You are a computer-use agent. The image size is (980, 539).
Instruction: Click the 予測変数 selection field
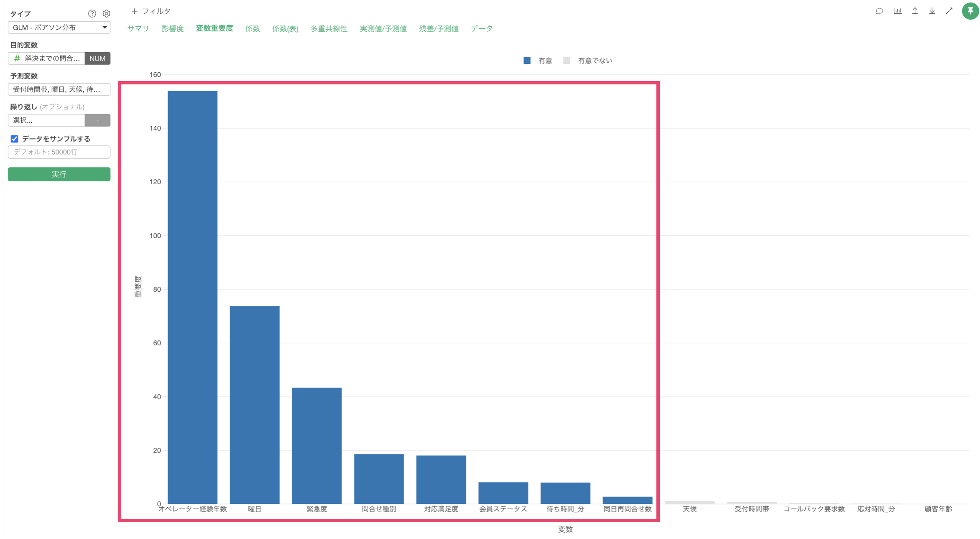tap(59, 89)
